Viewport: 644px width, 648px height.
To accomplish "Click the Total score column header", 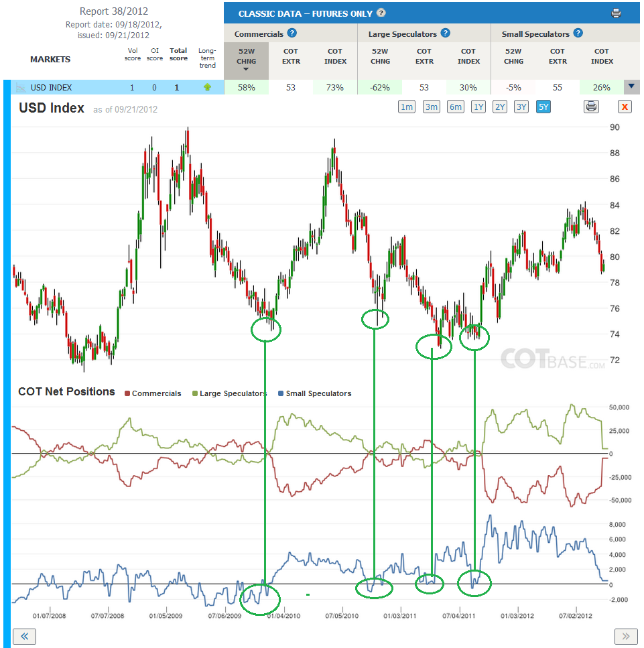I will 178,54.
